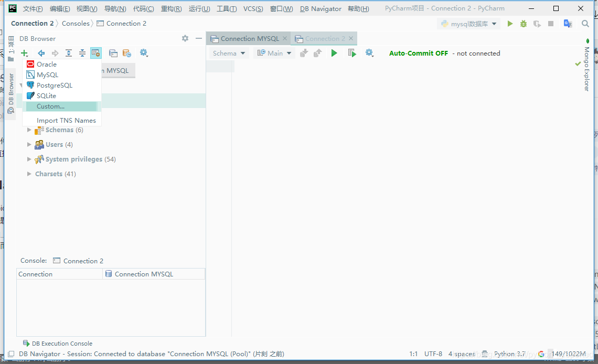This screenshot has width=598, height=364.
Task: Toggle object properties panel icon in DB Browser
Action: 95,53
